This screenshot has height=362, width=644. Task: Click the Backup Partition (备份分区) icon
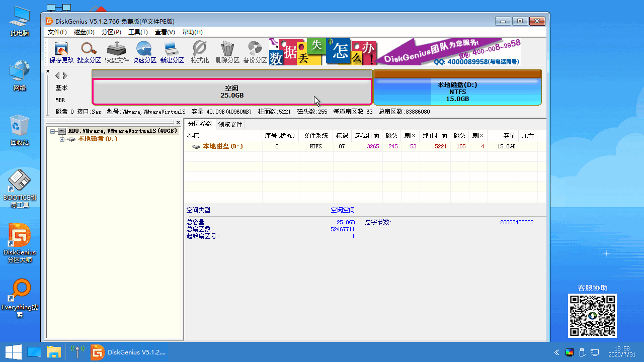255,52
